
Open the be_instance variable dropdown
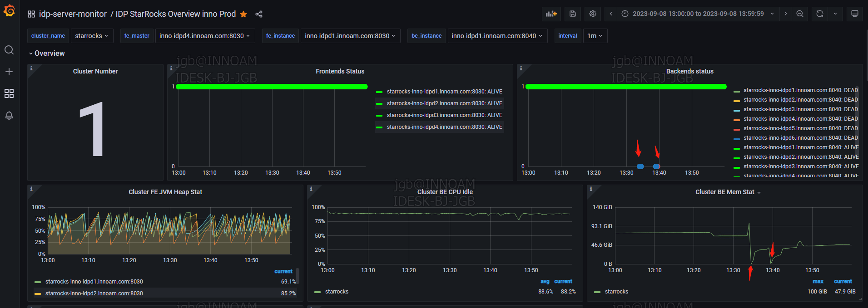coord(497,36)
